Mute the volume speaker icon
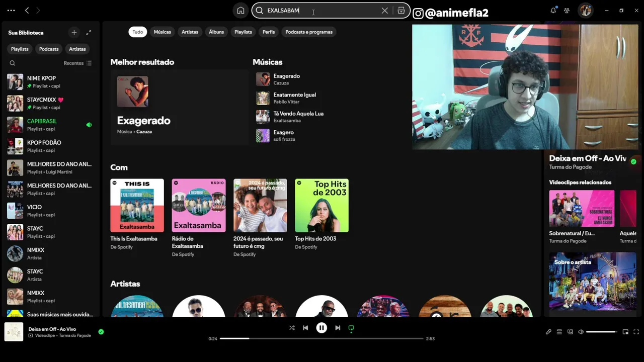This screenshot has height=362, width=644. [x=581, y=332]
